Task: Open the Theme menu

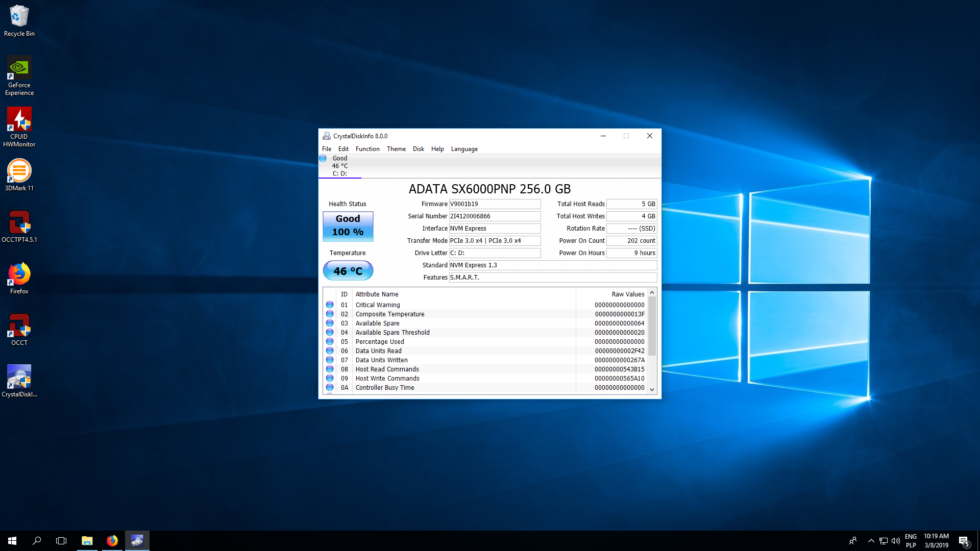Action: pyautogui.click(x=396, y=149)
